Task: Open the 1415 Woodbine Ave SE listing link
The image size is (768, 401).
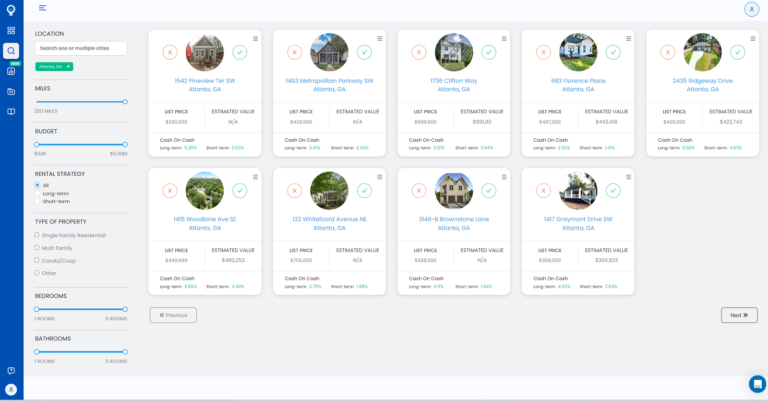Action: [x=205, y=218]
